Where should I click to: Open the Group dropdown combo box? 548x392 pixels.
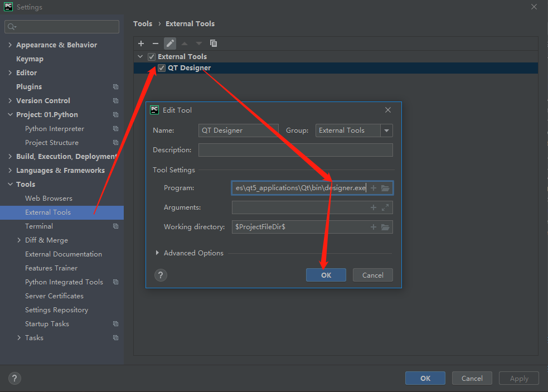[386, 130]
